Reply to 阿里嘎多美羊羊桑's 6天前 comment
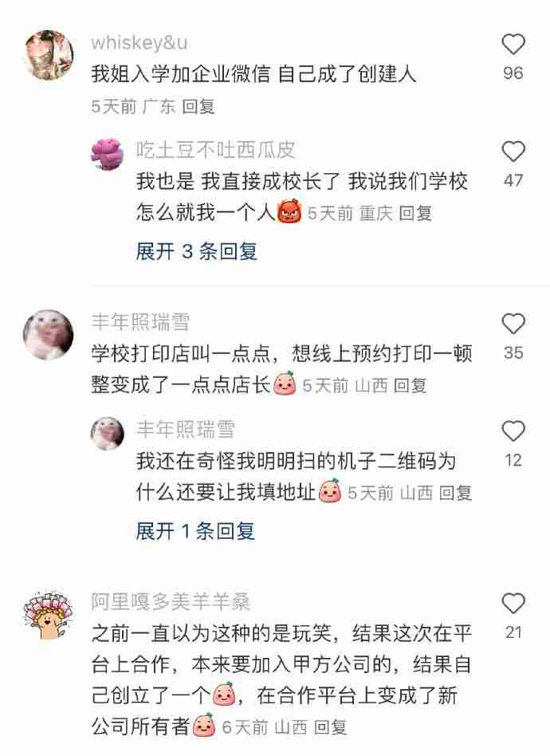The width and height of the screenshot is (550, 756). 331,727
